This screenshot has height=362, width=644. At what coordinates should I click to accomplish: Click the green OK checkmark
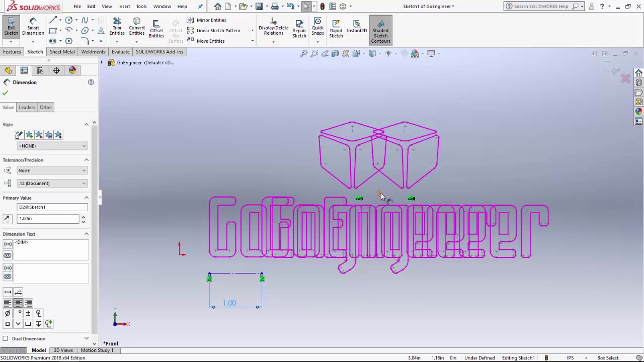[x=5, y=93]
